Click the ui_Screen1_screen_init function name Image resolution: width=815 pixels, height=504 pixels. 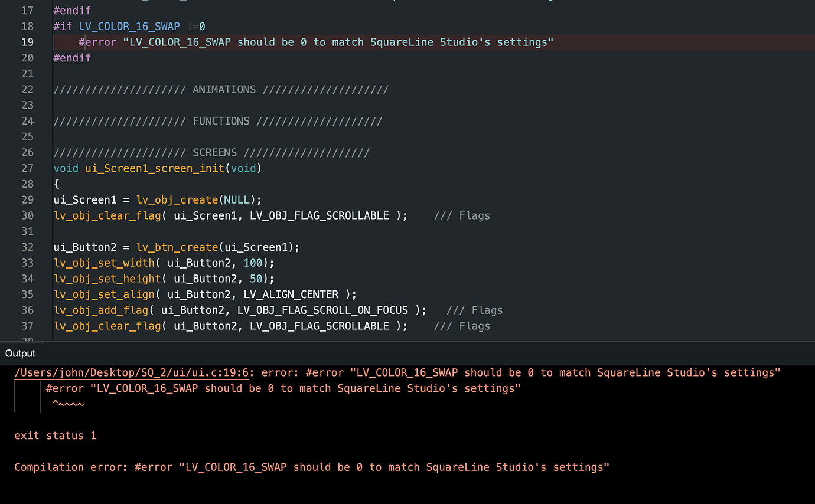[155, 168]
